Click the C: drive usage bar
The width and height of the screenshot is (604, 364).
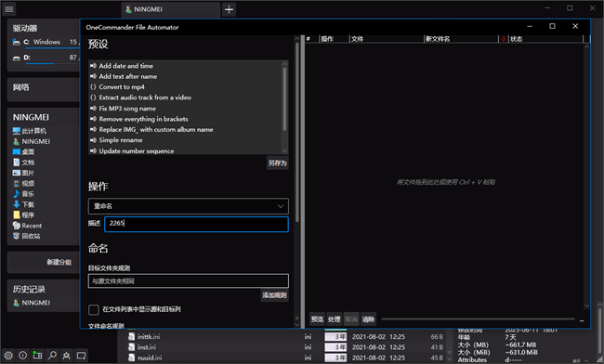(x=52, y=47)
